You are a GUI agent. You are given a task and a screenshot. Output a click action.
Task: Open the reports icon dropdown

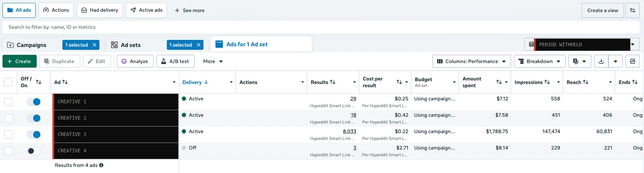point(580,61)
